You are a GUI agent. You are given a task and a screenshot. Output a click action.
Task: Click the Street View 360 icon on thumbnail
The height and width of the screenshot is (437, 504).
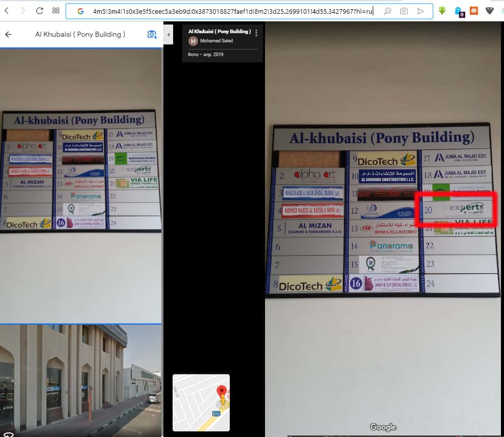click(8, 434)
